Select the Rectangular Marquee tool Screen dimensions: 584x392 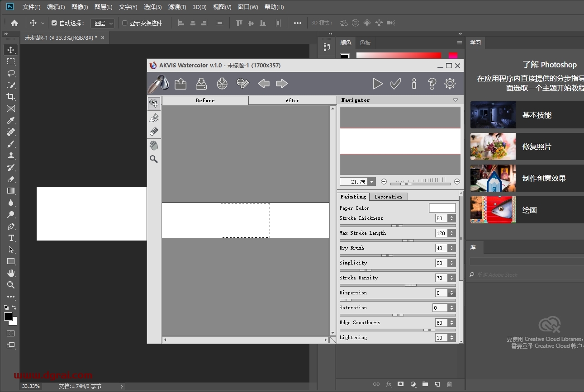pyautogui.click(x=11, y=61)
